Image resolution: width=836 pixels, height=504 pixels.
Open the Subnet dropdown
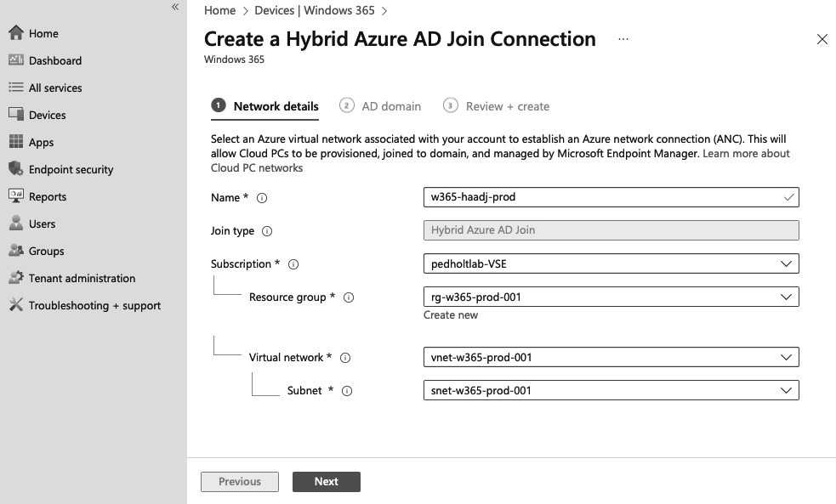[611, 390]
